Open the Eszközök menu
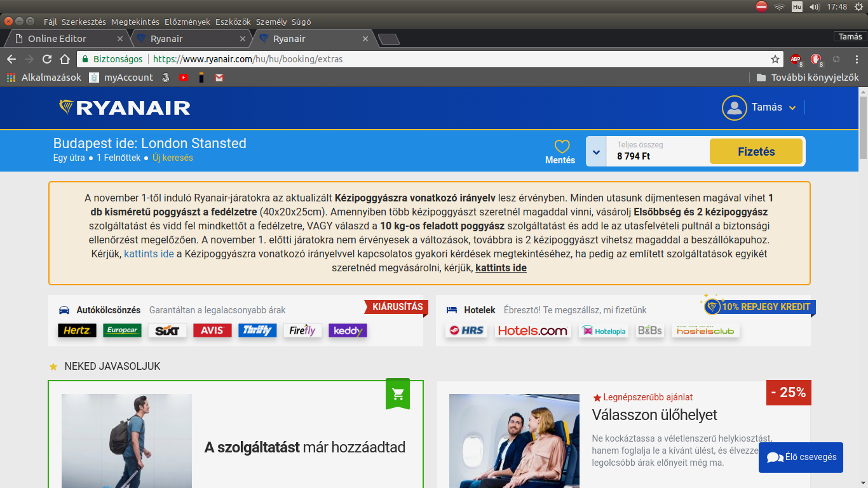Viewport: 868px width, 488px height. coord(233,22)
